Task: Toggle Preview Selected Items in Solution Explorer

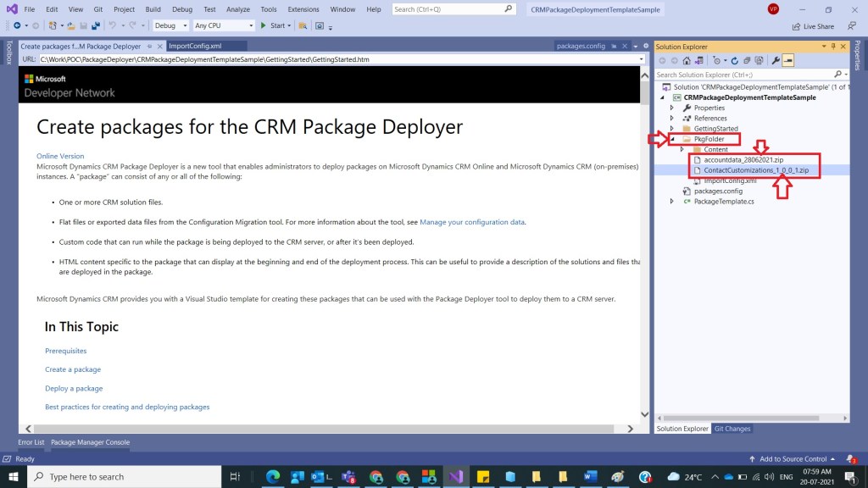Action: [x=788, y=61]
